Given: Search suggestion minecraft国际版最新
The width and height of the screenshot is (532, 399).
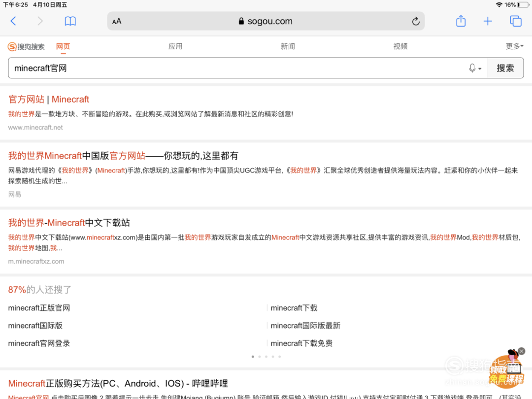Looking at the screenshot, I should 305,326.
